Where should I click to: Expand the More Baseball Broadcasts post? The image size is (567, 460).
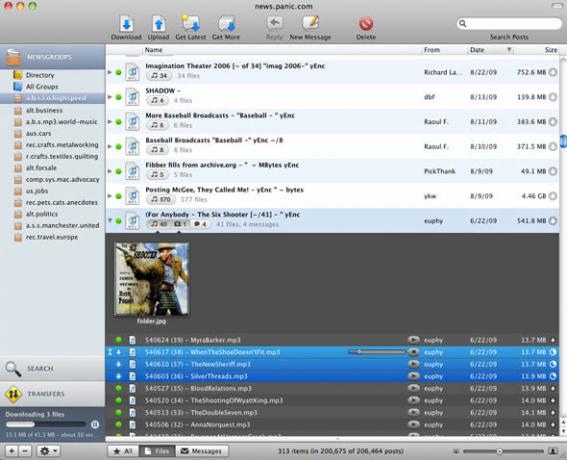coord(110,122)
